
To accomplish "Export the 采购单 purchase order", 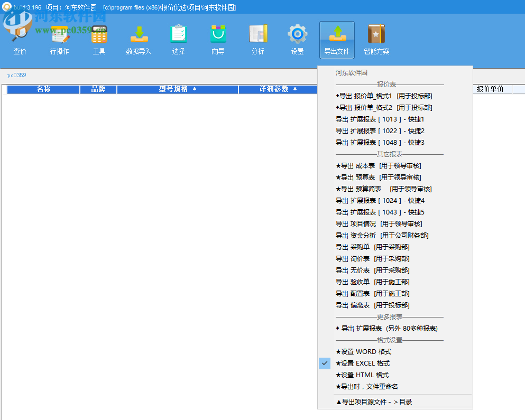I will point(373,247).
